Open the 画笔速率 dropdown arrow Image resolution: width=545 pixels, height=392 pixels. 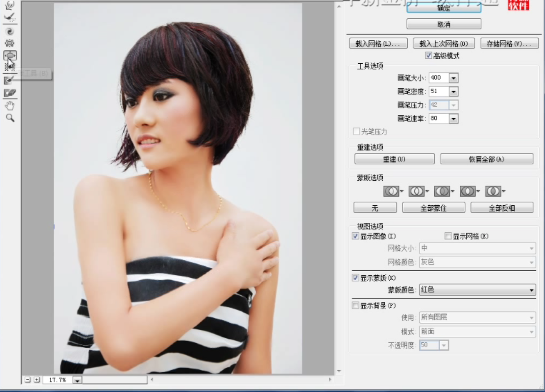pyautogui.click(x=453, y=119)
